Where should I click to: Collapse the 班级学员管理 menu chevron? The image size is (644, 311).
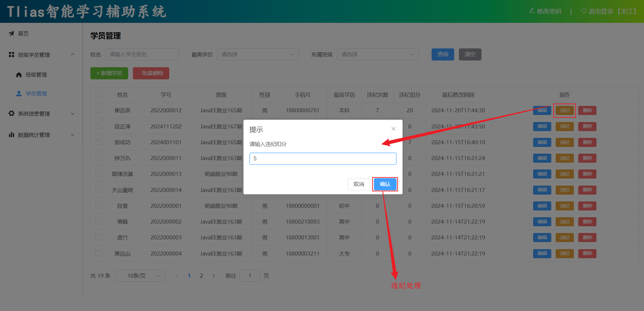coord(72,55)
